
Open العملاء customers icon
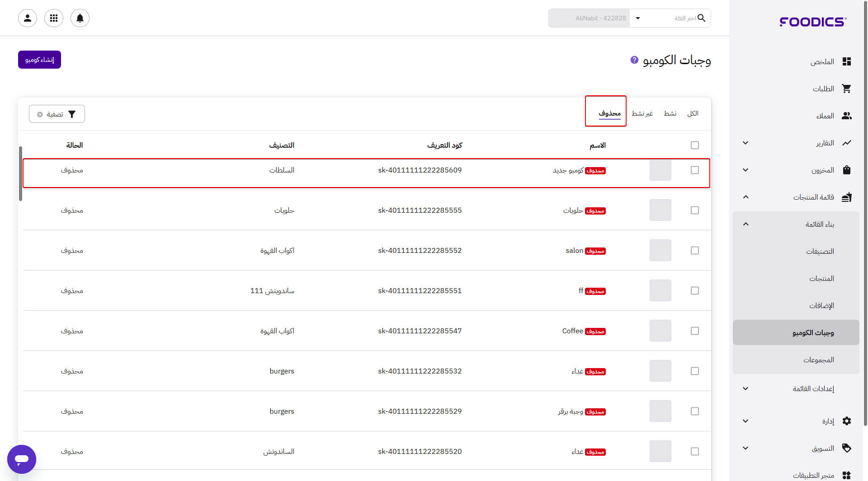(846, 116)
